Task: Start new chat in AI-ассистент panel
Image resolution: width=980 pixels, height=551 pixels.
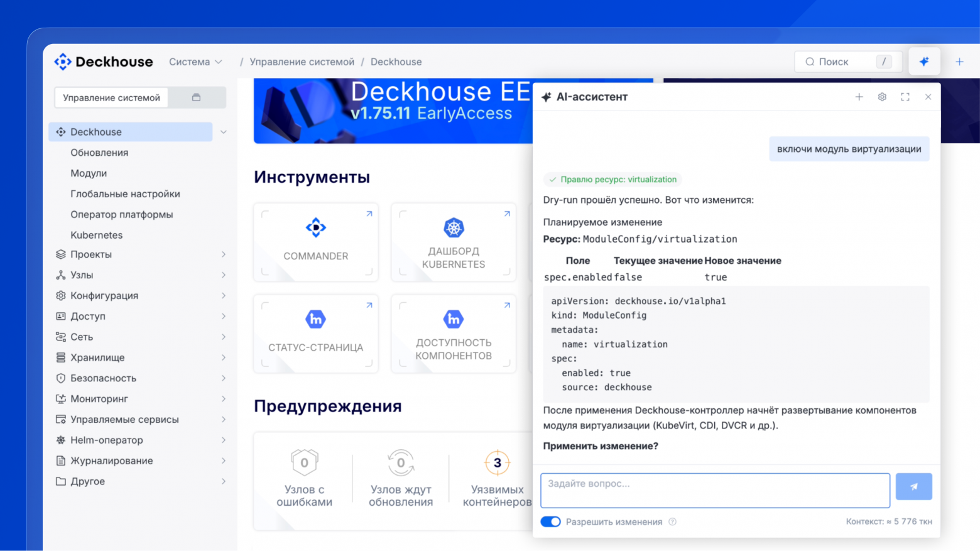Action: tap(859, 97)
